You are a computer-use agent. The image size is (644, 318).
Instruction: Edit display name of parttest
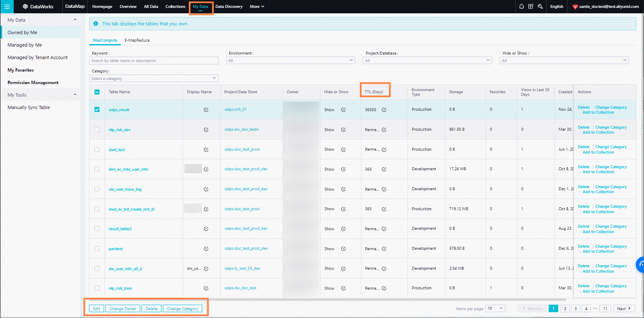(x=206, y=248)
